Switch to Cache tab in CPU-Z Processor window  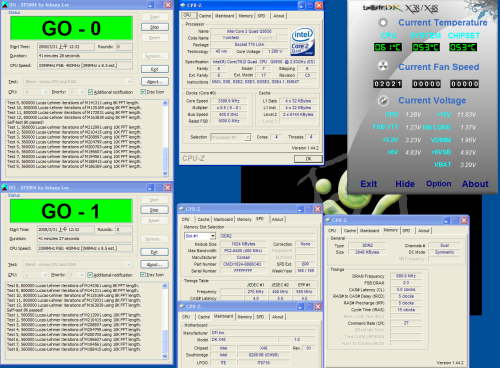click(205, 16)
